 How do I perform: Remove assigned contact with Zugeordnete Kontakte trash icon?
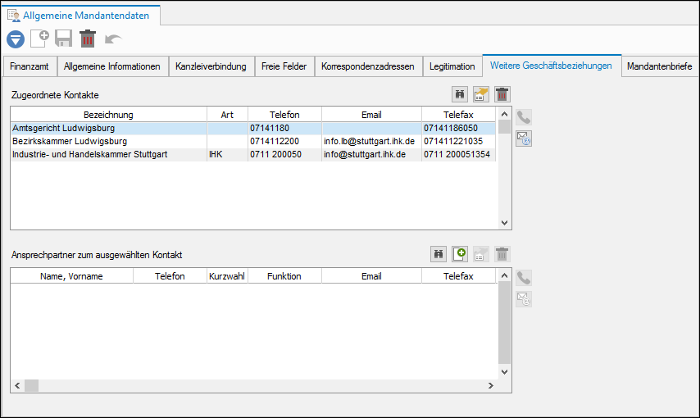502,94
